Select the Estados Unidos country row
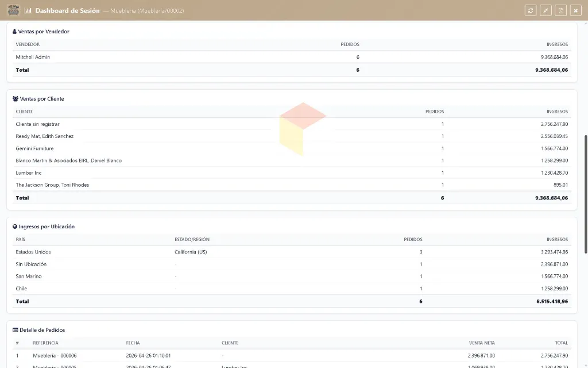588x368 pixels. pyautogui.click(x=292, y=252)
